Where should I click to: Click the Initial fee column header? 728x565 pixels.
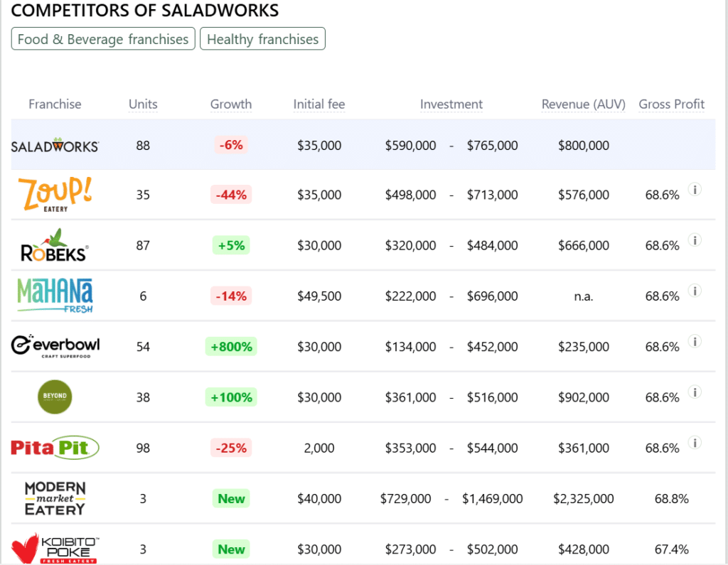318,104
